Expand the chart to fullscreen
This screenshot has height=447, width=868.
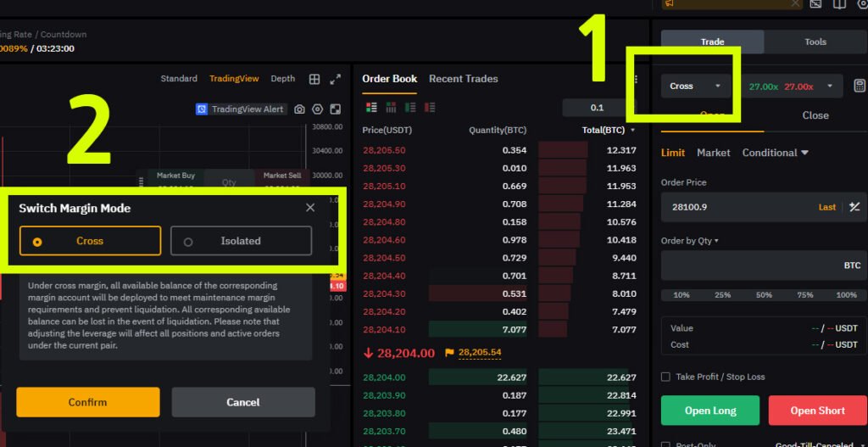pyautogui.click(x=336, y=79)
